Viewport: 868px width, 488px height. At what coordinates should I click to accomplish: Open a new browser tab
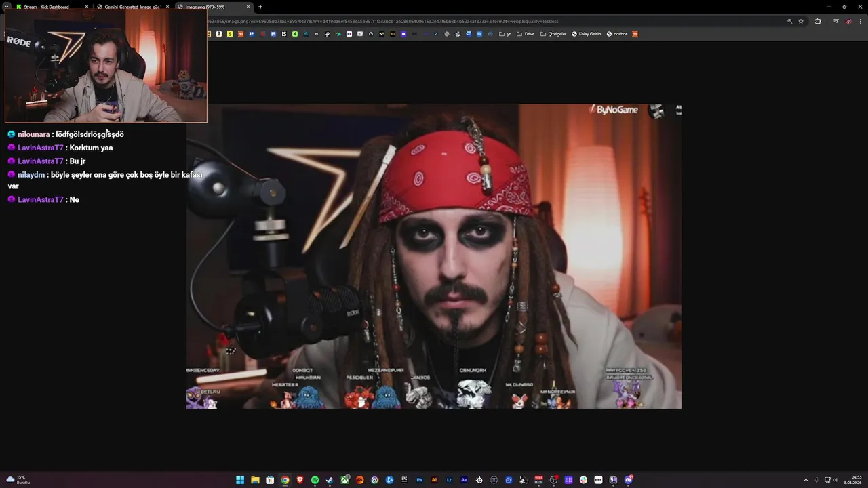tap(260, 7)
